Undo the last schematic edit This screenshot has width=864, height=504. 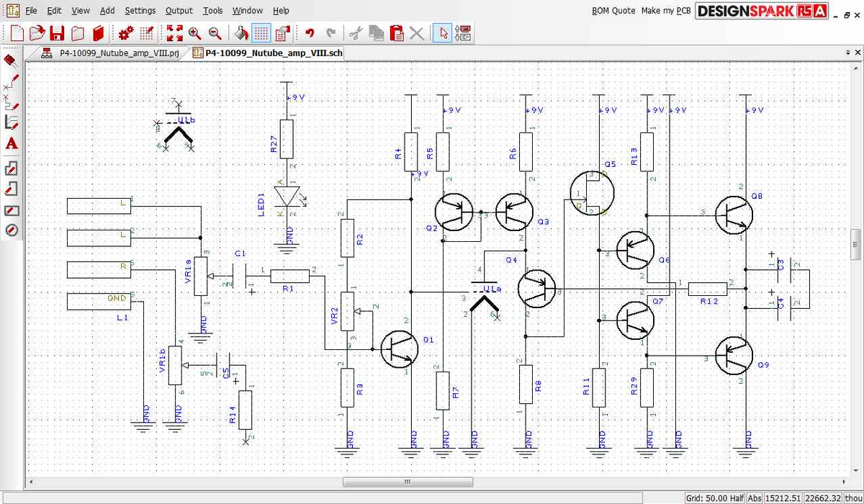308,32
